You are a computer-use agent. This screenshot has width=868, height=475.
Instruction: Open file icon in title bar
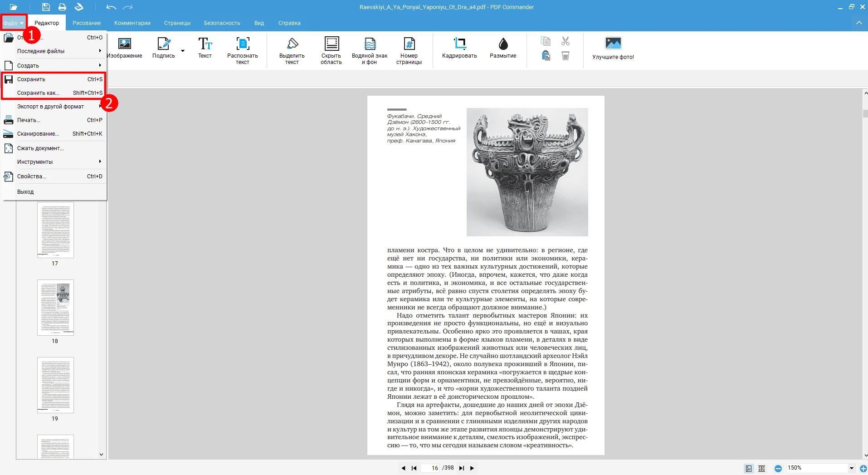pyautogui.click(x=13, y=7)
